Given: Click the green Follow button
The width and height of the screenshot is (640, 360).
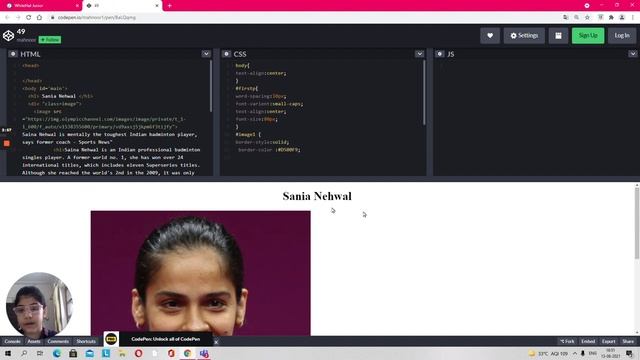Looking at the screenshot, I should [x=50, y=40].
